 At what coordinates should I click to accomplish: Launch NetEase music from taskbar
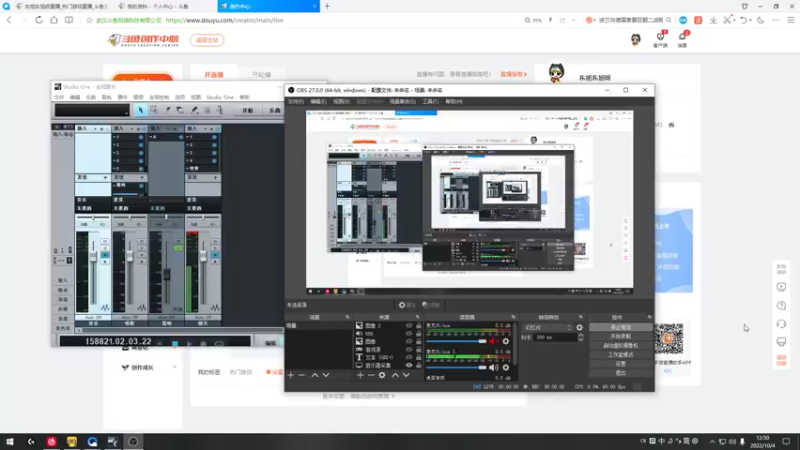click(x=52, y=441)
